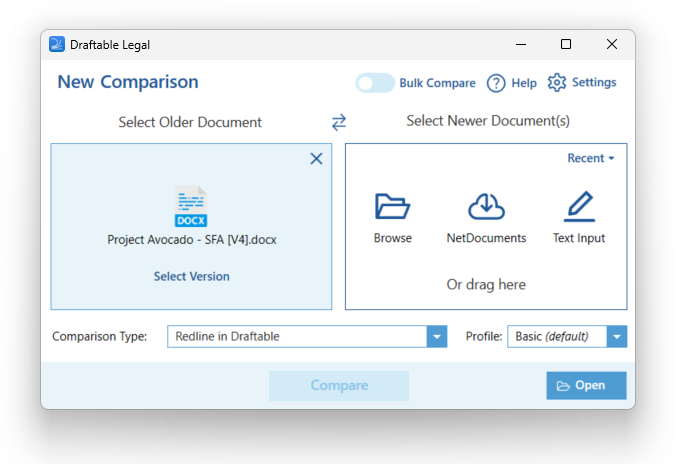Click the Help text label
The height and width of the screenshot is (464, 675).
click(524, 83)
